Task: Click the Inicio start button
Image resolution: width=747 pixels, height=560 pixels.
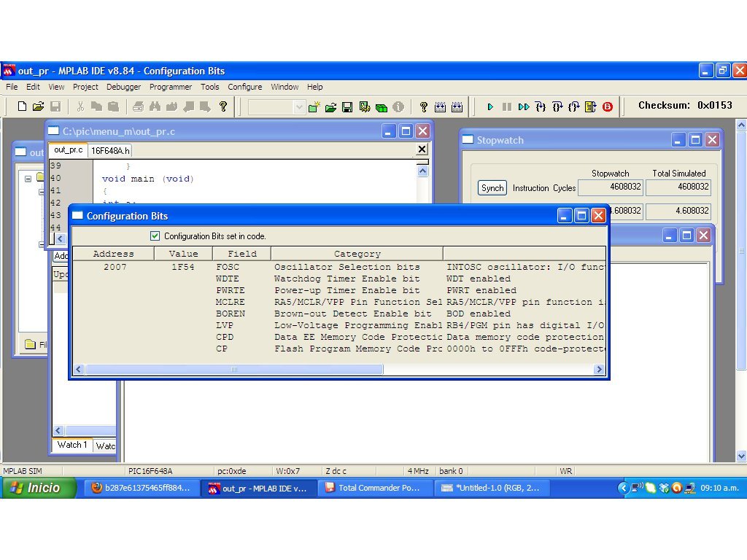Action: [x=39, y=488]
